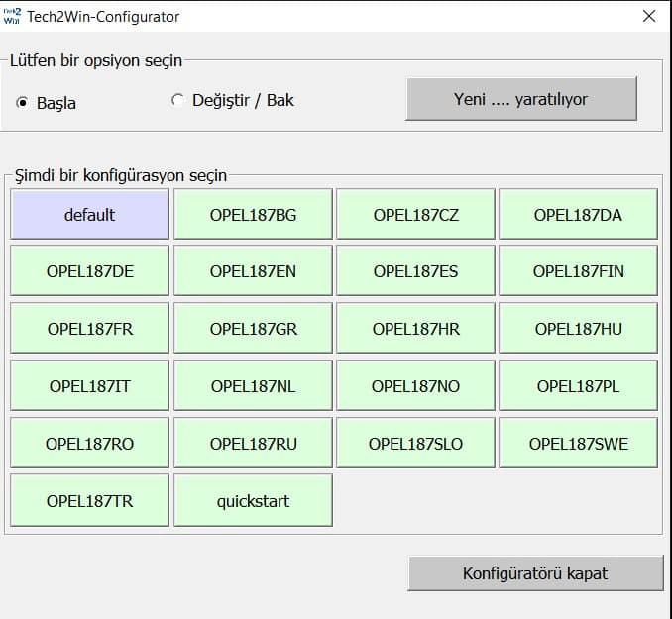Screen dimensions: 672x619
Task: Start the OPEL187FR configuration
Action: [89, 328]
